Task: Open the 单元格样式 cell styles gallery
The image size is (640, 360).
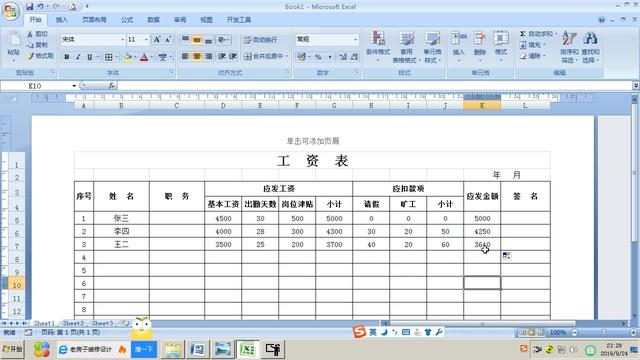Action: click(432, 46)
